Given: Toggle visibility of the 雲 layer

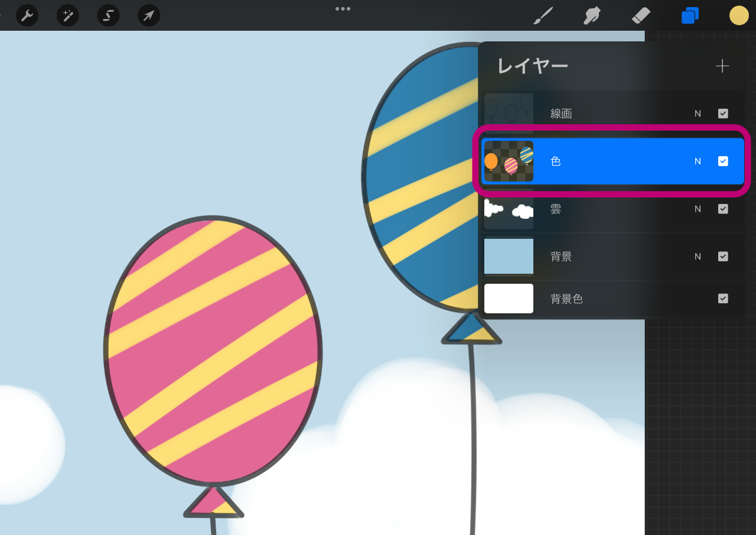Looking at the screenshot, I should pyautogui.click(x=723, y=209).
